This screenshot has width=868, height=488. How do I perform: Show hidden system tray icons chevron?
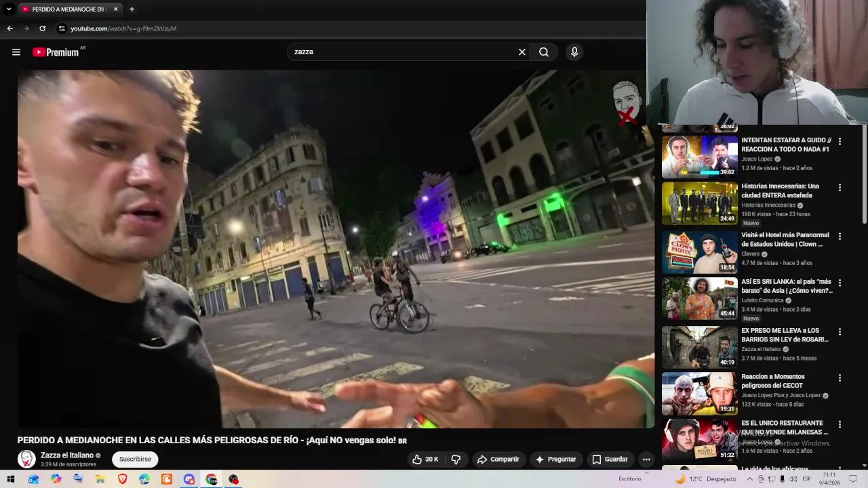coord(750,479)
